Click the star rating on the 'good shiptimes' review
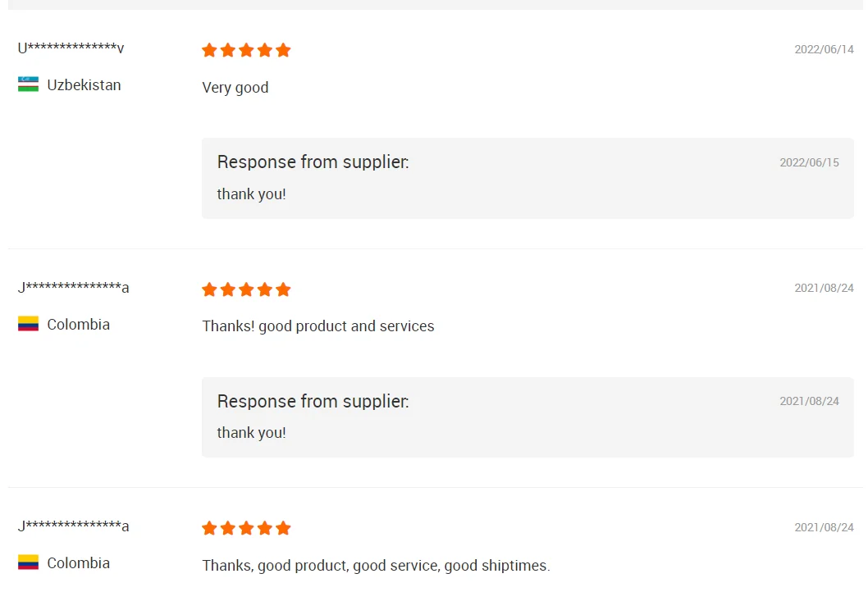 pyautogui.click(x=246, y=528)
